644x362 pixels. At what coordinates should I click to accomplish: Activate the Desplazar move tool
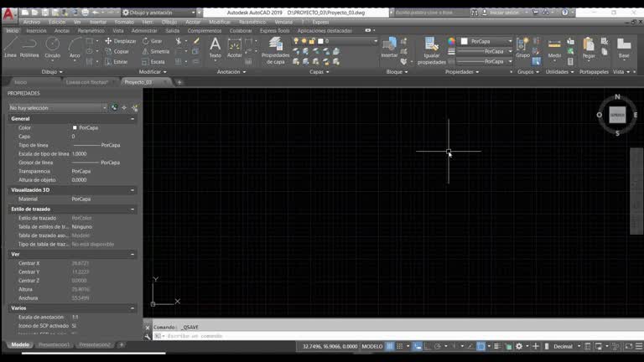tap(121, 41)
